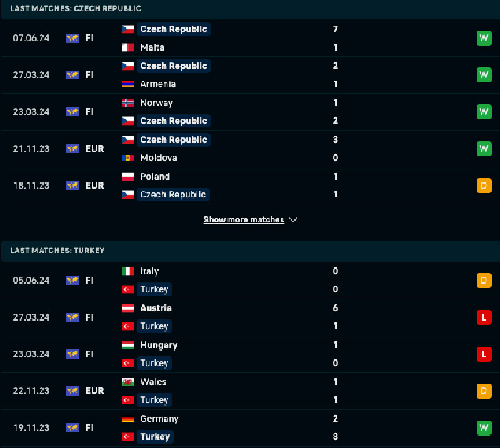Click the Norway flag icon
Image resolution: width=500 pixels, height=448 pixels.
[x=127, y=103]
